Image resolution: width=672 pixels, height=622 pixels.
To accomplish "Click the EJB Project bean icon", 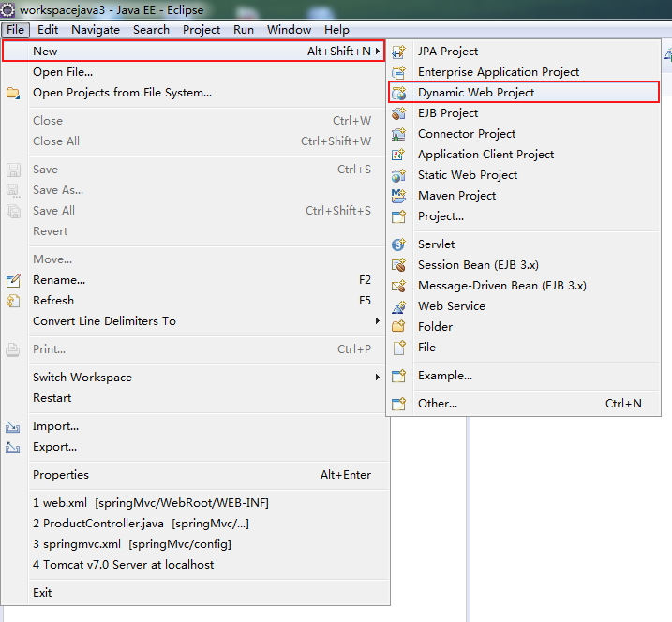I will point(398,113).
